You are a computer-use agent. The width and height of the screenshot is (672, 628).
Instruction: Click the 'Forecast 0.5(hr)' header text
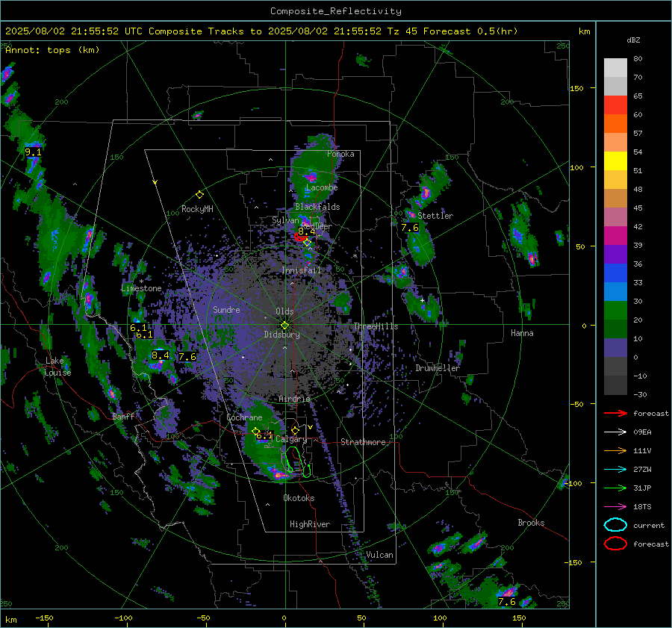click(470, 31)
